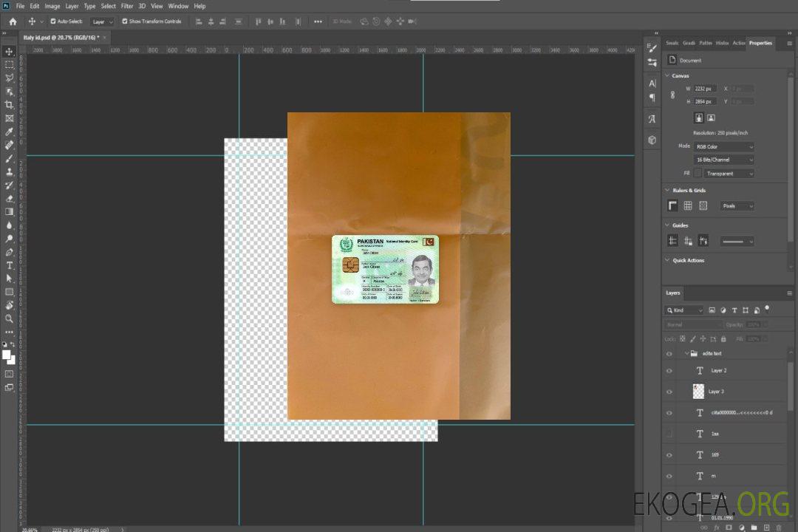This screenshot has height=532, width=798.
Task: Open the 3D panel cube icon
Action: tap(652, 139)
